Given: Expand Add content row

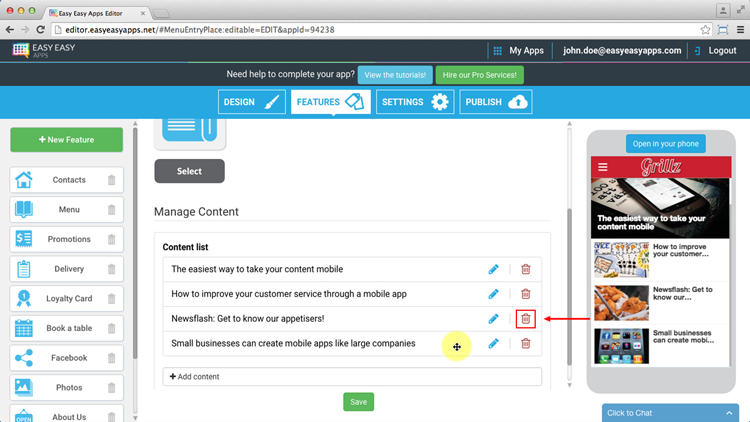Looking at the screenshot, I should coord(352,377).
